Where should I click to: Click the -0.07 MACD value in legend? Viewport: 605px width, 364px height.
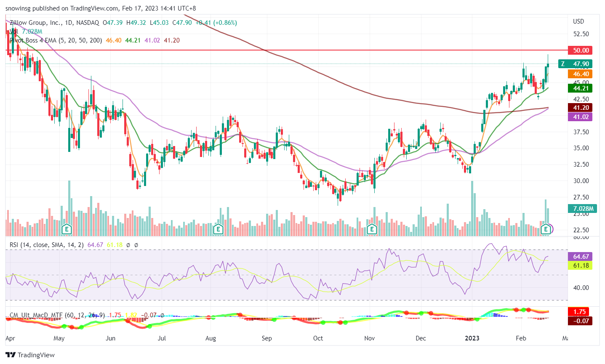[149, 315]
